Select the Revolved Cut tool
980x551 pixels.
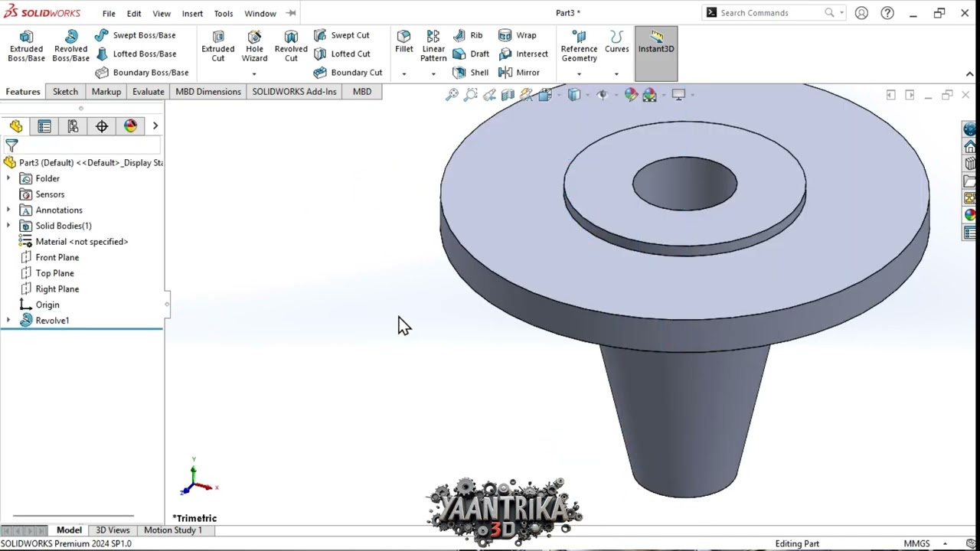291,47
